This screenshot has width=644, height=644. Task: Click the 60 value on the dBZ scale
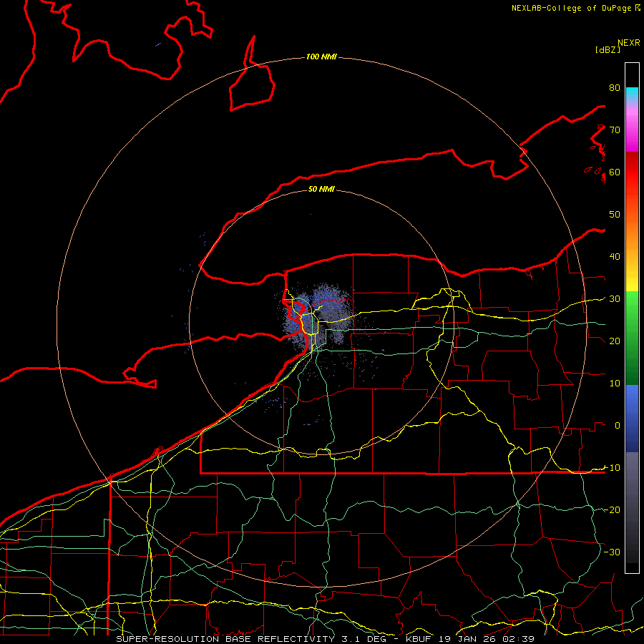(615, 172)
